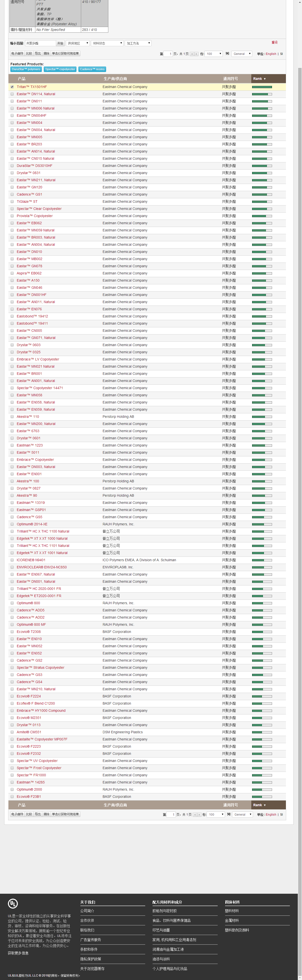
Task: Click the No Filler Specified filter text
Action: pos(51,30)
